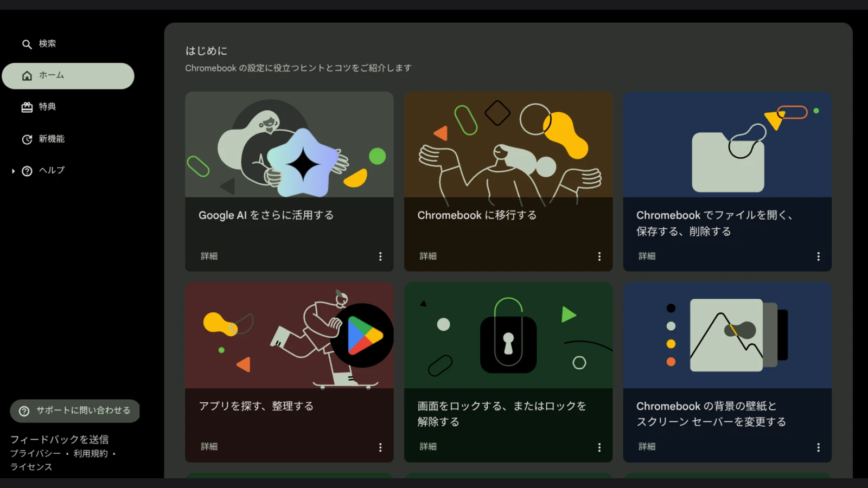
Task: Click 詳細 on Chromebook に移行する card
Action: tap(428, 256)
